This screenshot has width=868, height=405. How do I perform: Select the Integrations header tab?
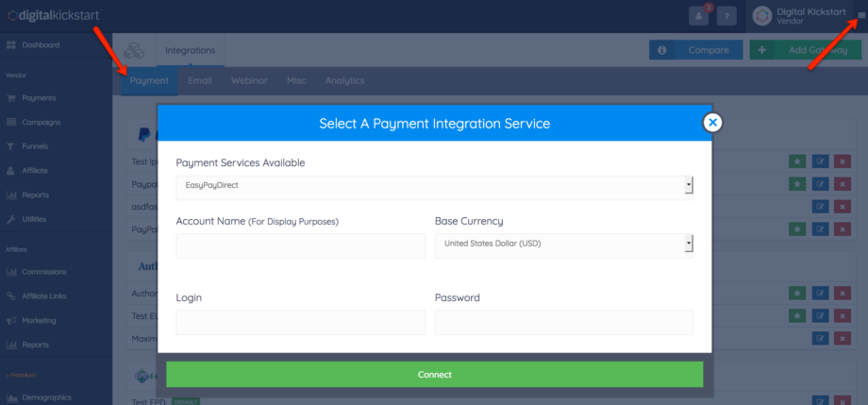tap(191, 50)
